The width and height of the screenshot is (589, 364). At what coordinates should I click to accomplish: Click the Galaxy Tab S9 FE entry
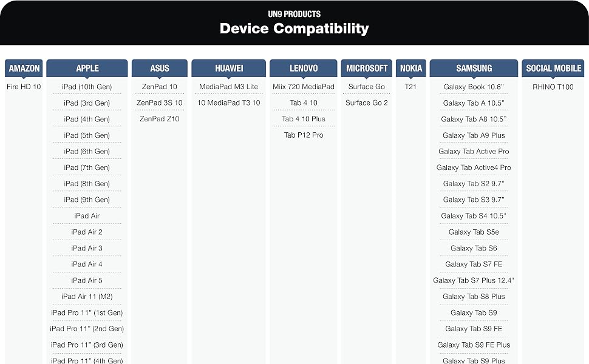pos(474,329)
